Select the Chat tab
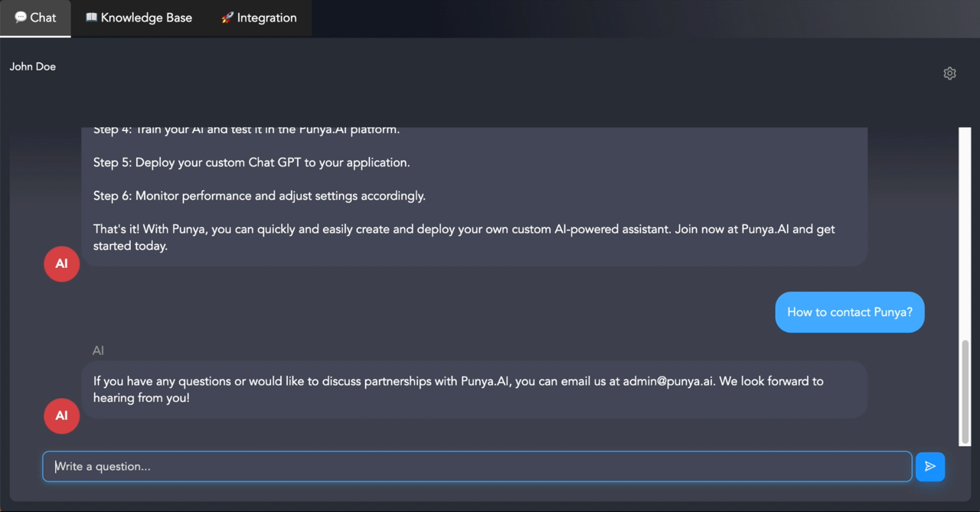The image size is (980, 512). coord(35,18)
